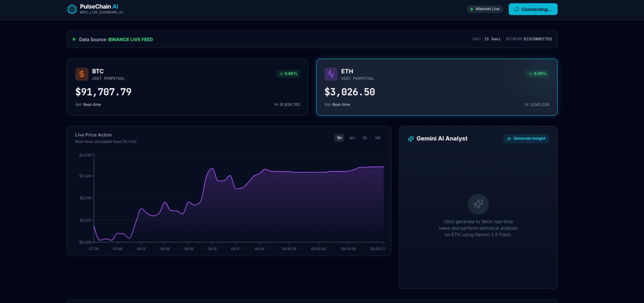The image size is (644, 303).
Task: Click the BTC 0.80% change badge
Action: [x=288, y=74]
